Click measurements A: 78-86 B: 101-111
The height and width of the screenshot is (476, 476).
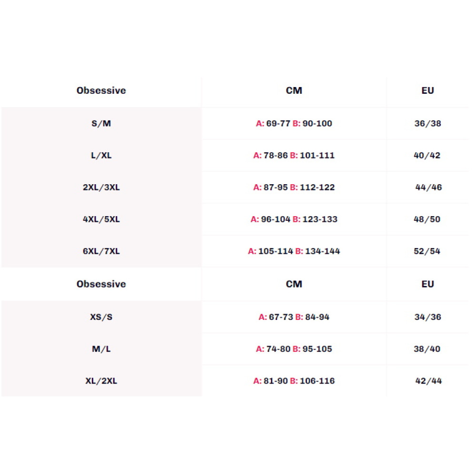click(x=294, y=156)
